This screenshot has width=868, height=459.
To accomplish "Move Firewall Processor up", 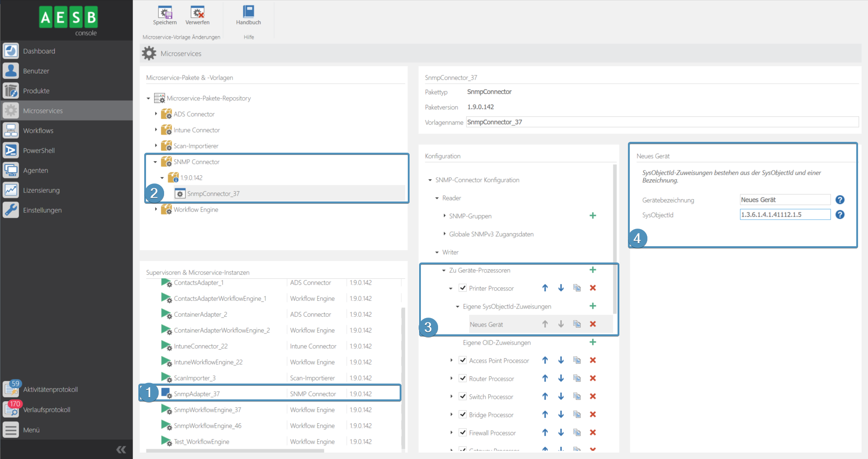I will point(545,432).
